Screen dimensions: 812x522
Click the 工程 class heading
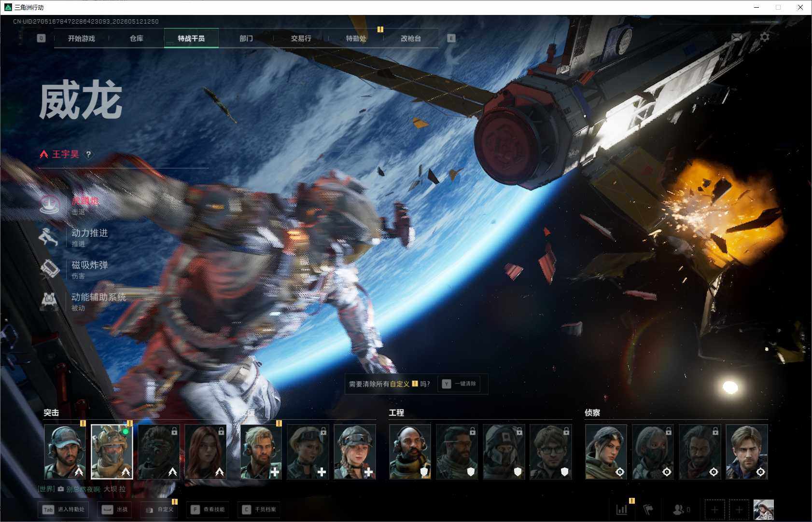click(x=396, y=412)
